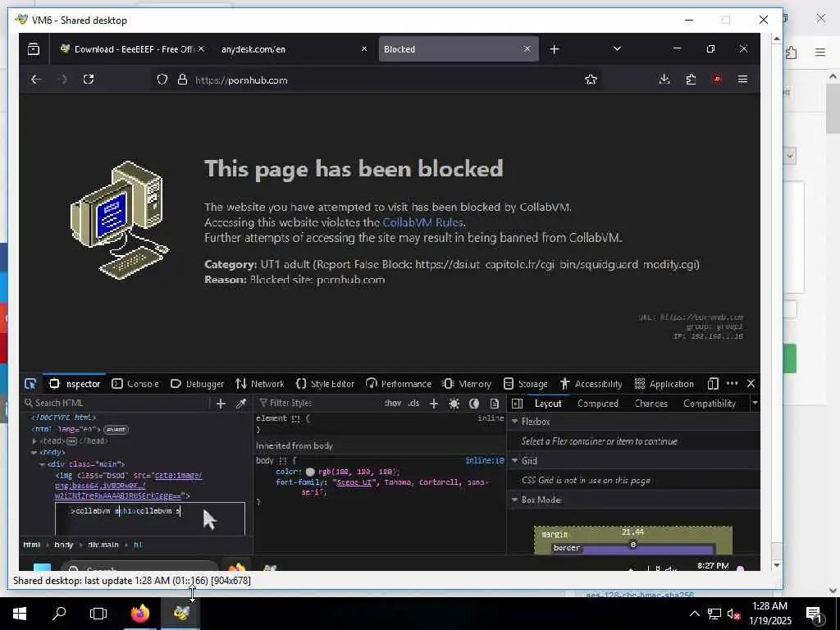This screenshot has width=840, height=630.
Task: Collapse the div class main node
Action: click(x=43, y=464)
